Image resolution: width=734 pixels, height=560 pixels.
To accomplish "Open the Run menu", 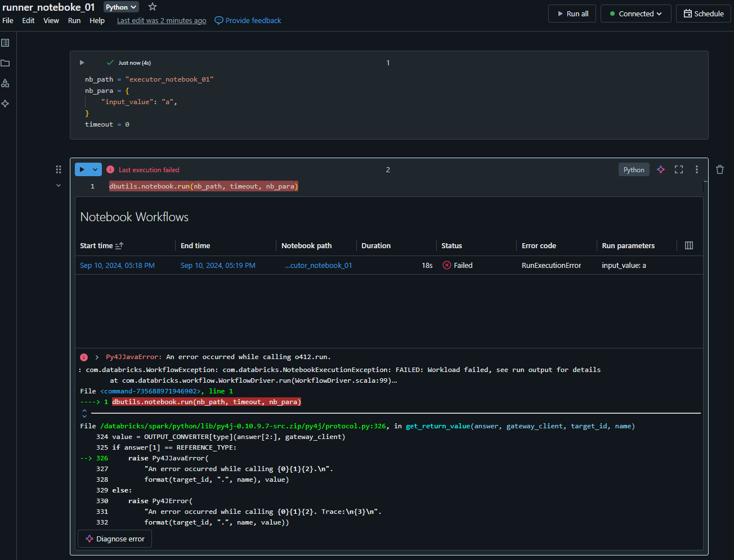I will 74,20.
